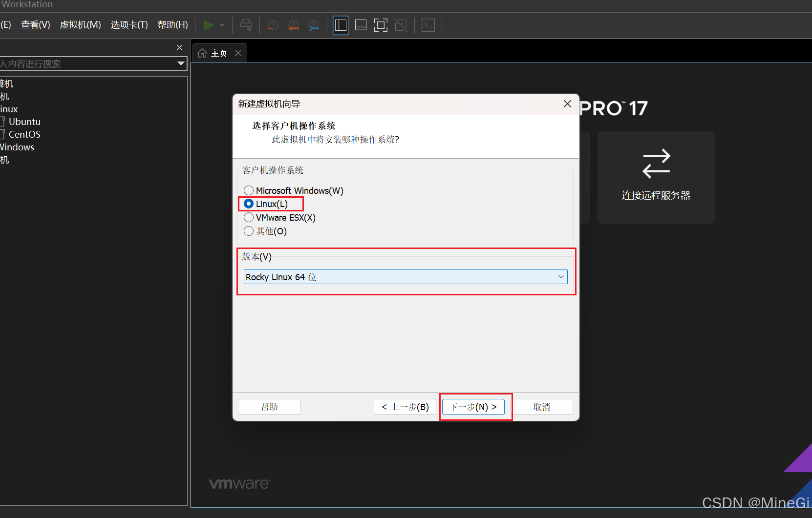
Task: Click the 下一步(N) next button
Action: (x=473, y=407)
